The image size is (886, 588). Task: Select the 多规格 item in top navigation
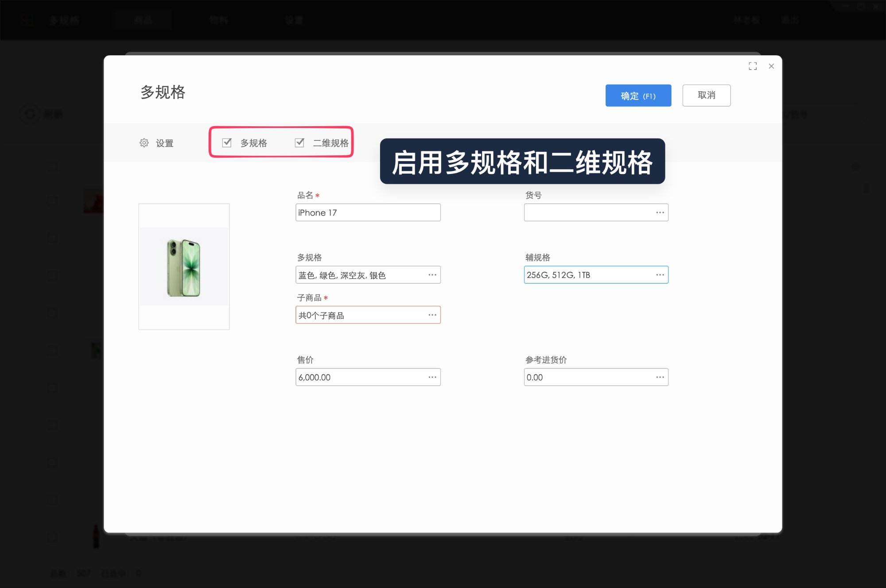pos(64,19)
